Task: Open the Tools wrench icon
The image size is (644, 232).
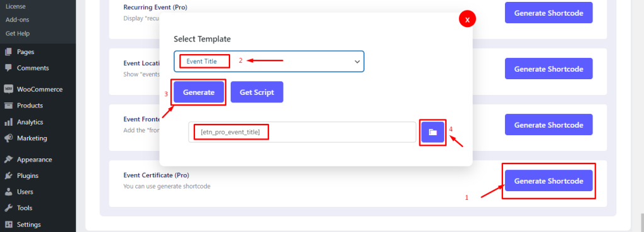Action: (8, 208)
